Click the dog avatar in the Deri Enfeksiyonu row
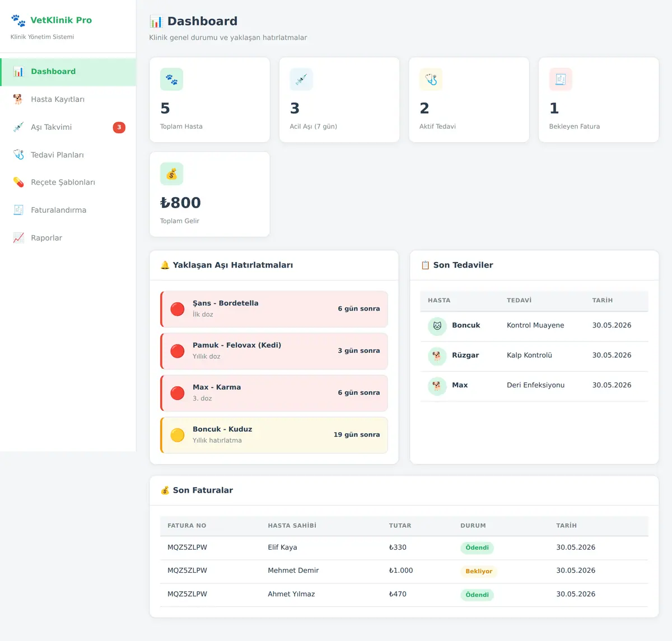This screenshot has height=641, width=672. pyautogui.click(x=437, y=386)
